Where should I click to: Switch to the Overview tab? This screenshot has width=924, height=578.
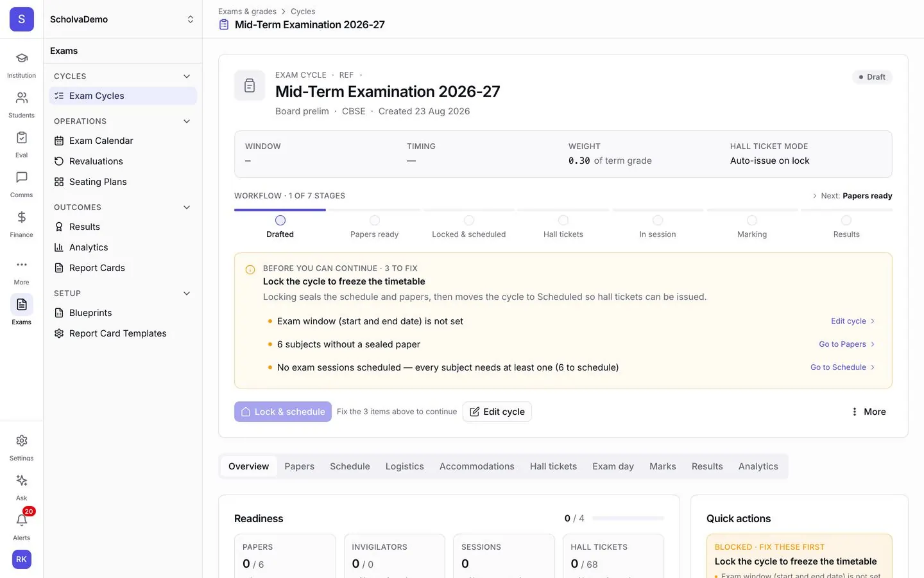248,466
